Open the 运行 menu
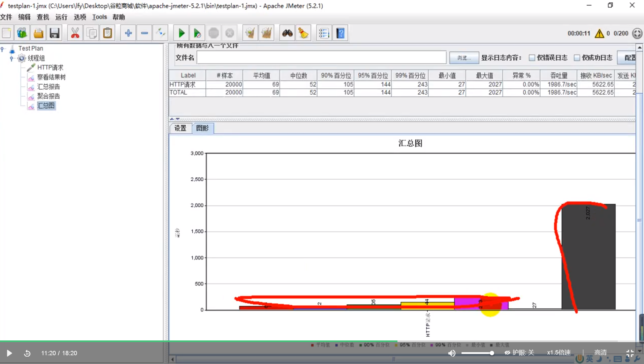Screen dimensions: 644x364 tap(61, 17)
